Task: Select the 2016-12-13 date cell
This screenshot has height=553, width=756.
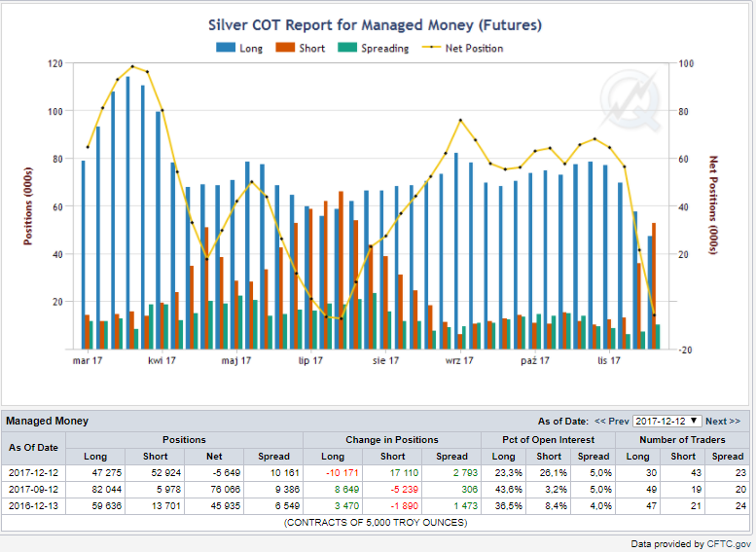Action: (x=33, y=505)
